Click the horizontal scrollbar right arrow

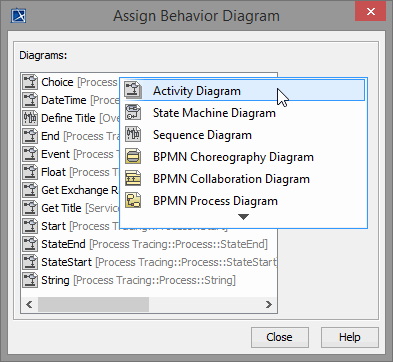click(269, 304)
